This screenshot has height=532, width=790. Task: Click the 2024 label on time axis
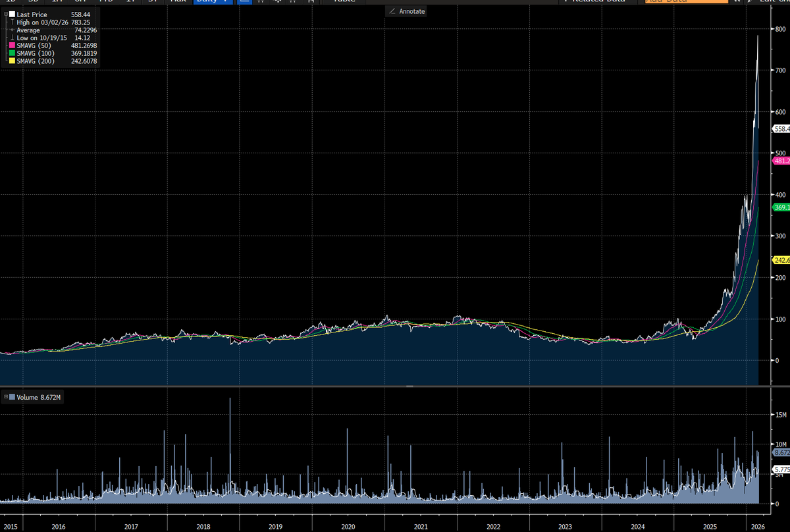(638, 526)
